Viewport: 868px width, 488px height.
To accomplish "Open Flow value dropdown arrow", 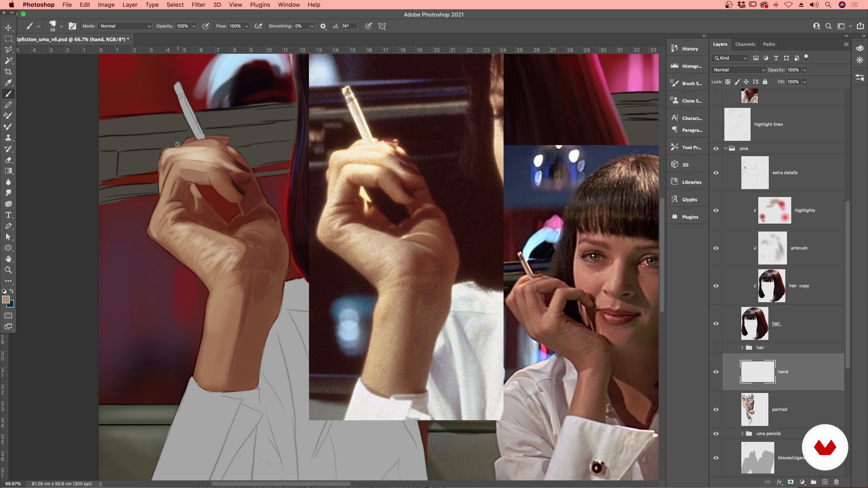I will [x=247, y=26].
